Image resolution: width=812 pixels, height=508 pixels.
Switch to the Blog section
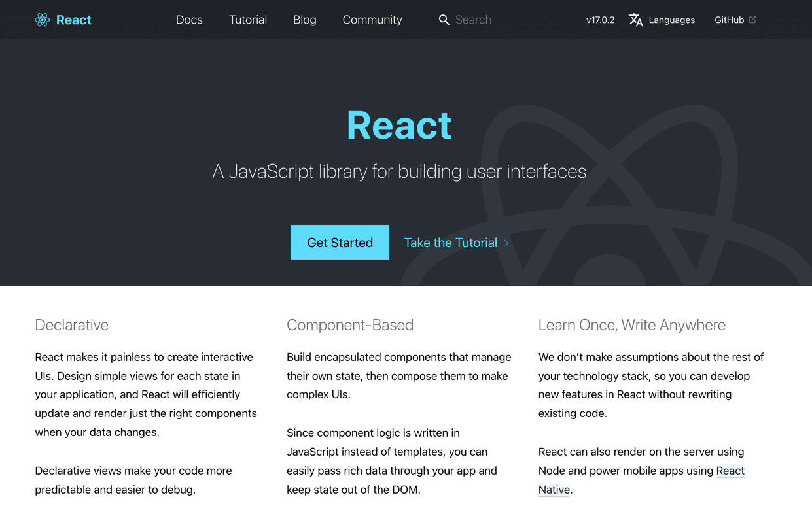(x=304, y=20)
